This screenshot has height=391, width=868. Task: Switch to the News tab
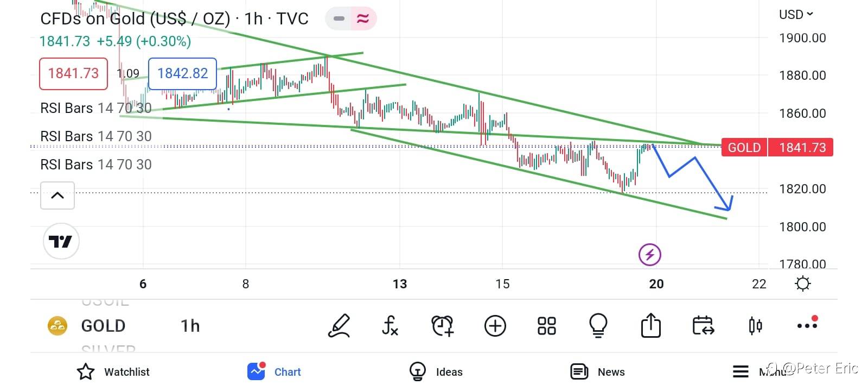[x=597, y=372]
